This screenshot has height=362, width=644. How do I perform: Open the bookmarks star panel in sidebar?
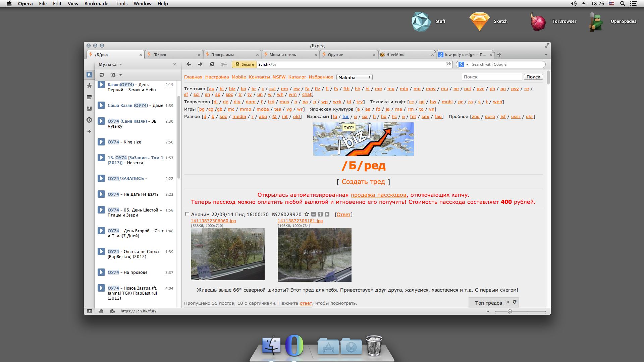point(89,86)
